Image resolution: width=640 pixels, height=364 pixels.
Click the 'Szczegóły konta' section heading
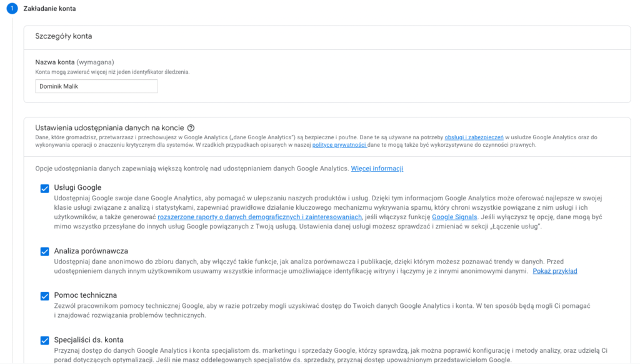(x=63, y=36)
